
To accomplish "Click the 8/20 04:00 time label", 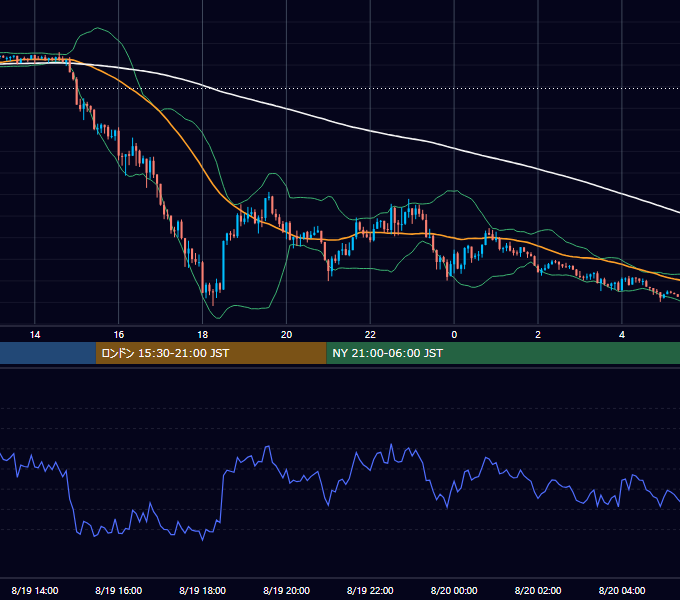I will pyautogui.click(x=622, y=590).
